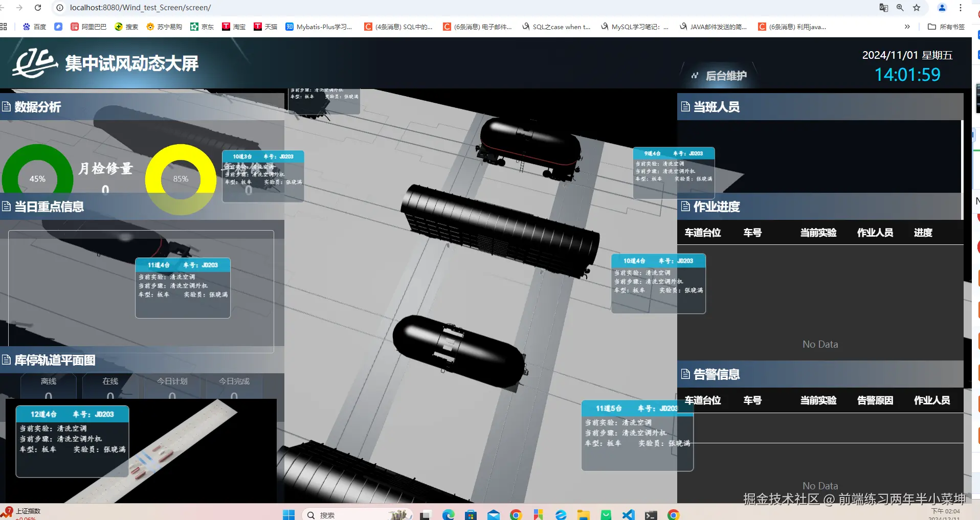Select the 今日计划 counter tile

[172, 387]
